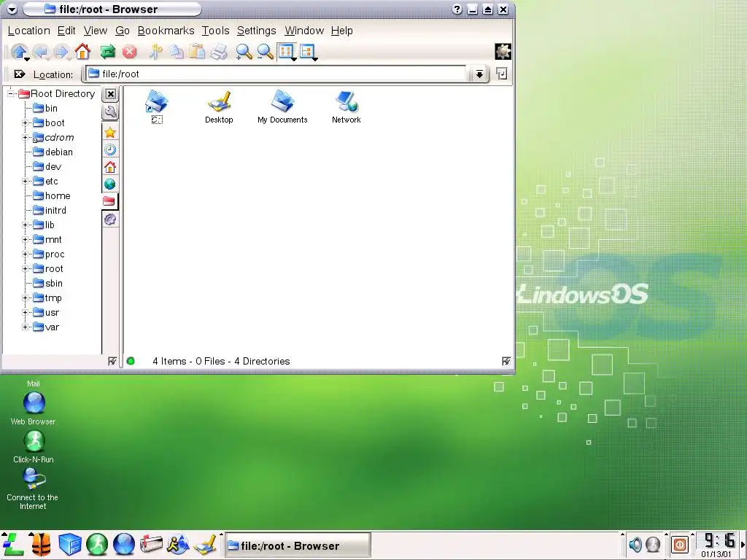Zoom in with magnifier plus icon
Screen dimensions: 747x560
tap(244, 52)
